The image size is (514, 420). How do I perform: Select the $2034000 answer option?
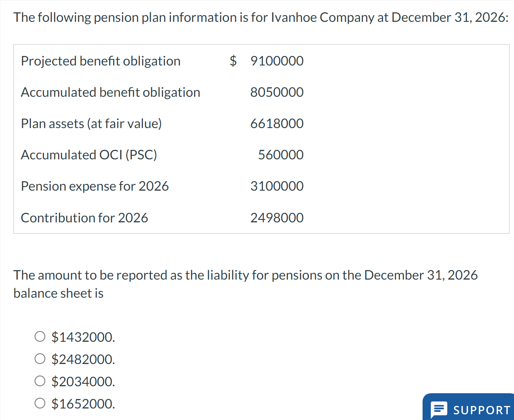(40, 381)
